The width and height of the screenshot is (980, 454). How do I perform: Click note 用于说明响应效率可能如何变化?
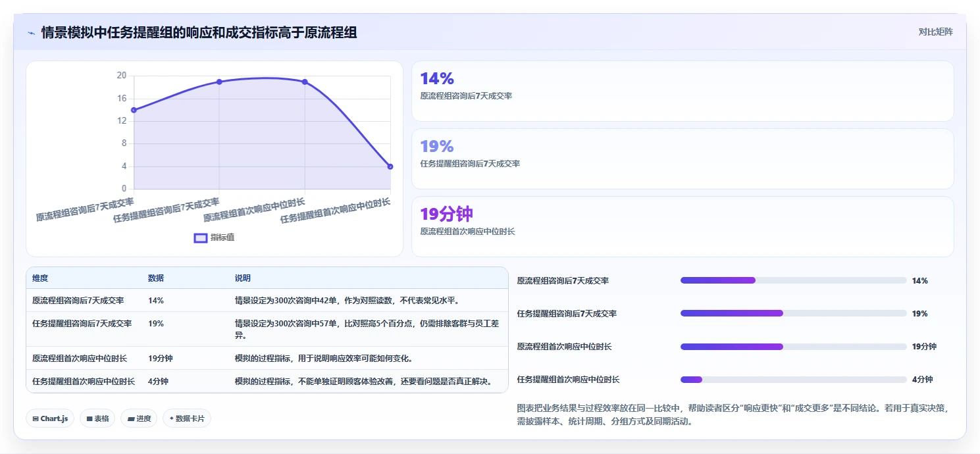324,359
